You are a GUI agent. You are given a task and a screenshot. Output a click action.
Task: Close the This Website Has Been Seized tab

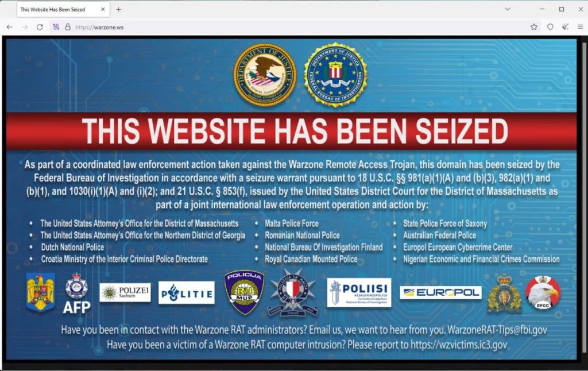click(x=103, y=9)
